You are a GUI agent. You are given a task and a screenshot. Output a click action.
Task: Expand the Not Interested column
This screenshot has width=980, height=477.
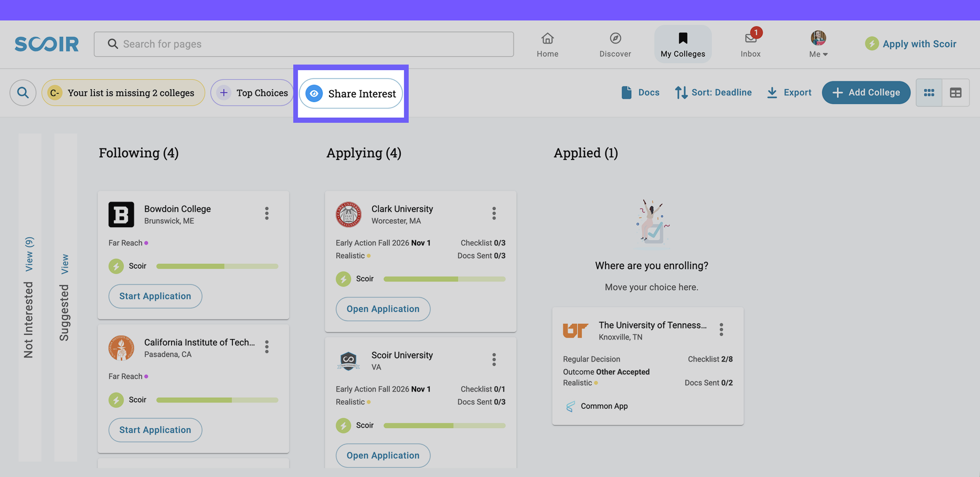pyautogui.click(x=29, y=254)
